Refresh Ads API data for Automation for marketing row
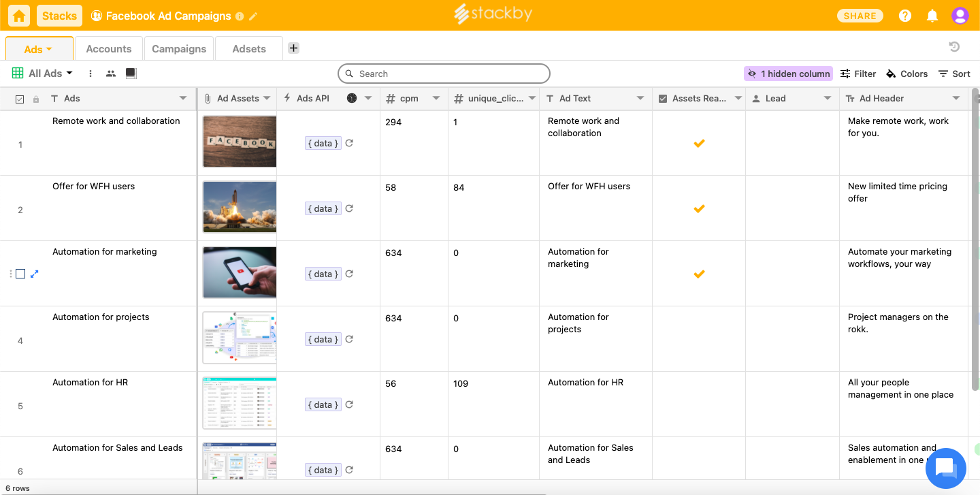This screenshot has height=495, width=980. click(x=349, y=274)
